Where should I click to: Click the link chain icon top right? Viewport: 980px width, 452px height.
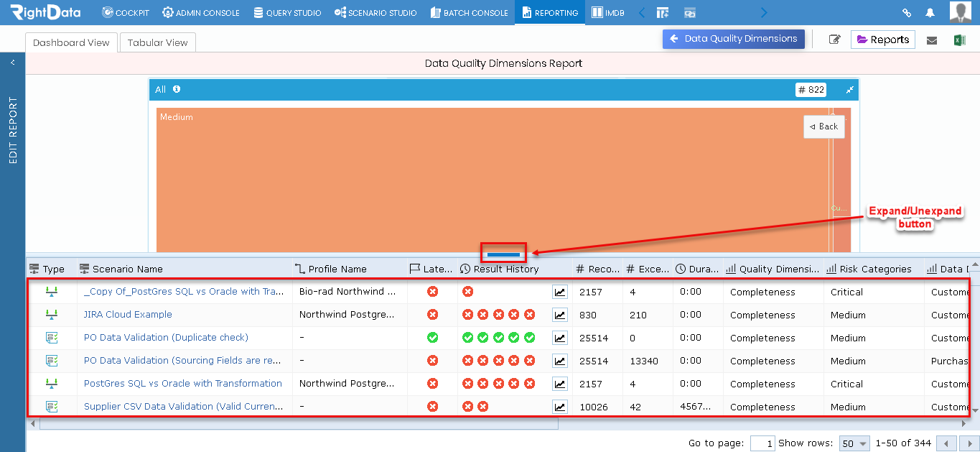(x=906, y=12)
